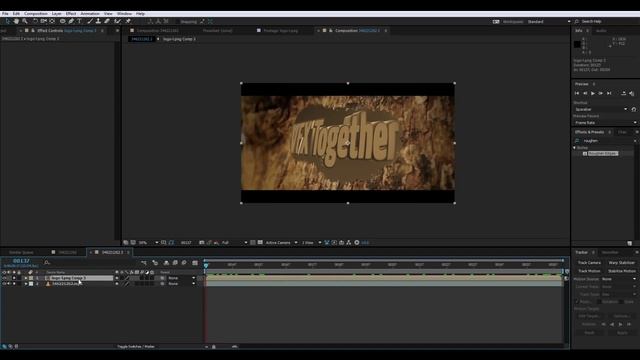Expand layer 2 properties twirl arrow

26,284
